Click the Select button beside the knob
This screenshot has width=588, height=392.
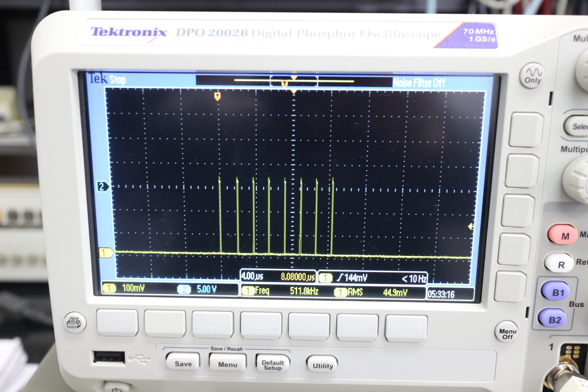577,126
